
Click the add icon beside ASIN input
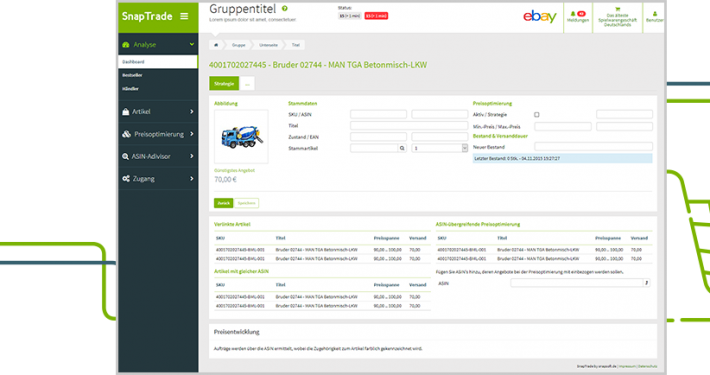[647, 283]
